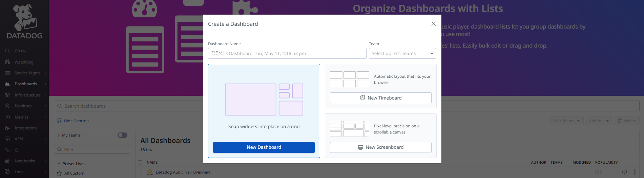Click the magnifier in Search dashboards
The height and width of the screenshot is (178, 644).
(60, 106)
